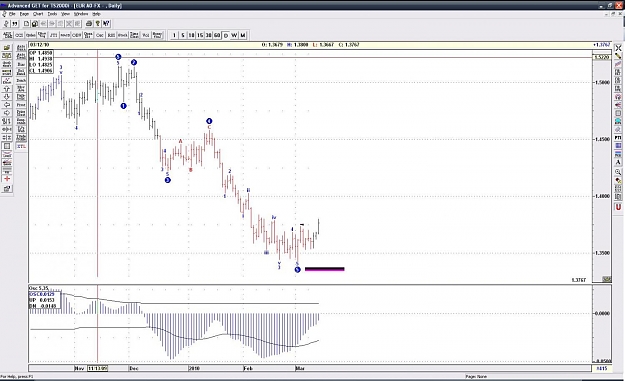625x381 pixels.
Task: Click the red magnet U icon
Action: (x=618, y=207)
